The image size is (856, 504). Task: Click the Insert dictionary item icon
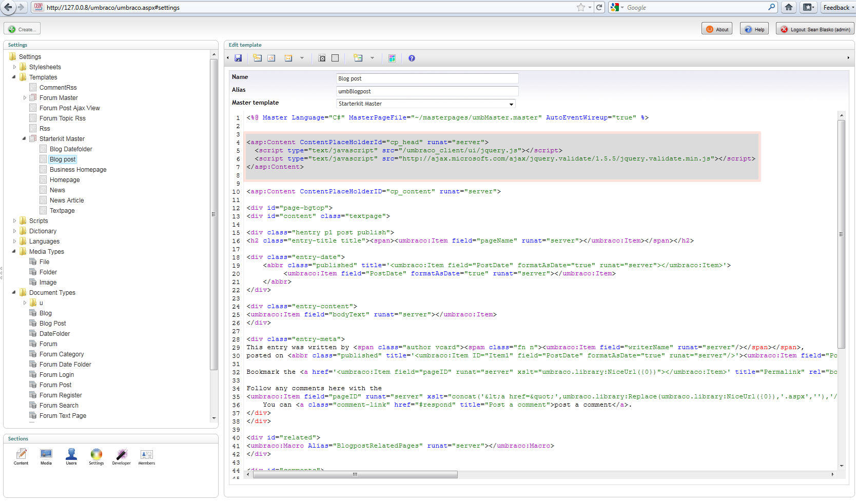click(271, 58)
